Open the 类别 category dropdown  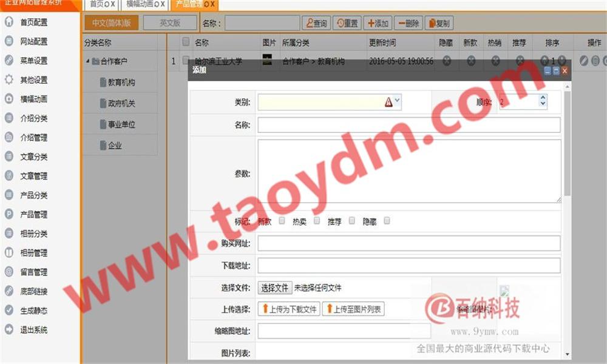point(397,101)
